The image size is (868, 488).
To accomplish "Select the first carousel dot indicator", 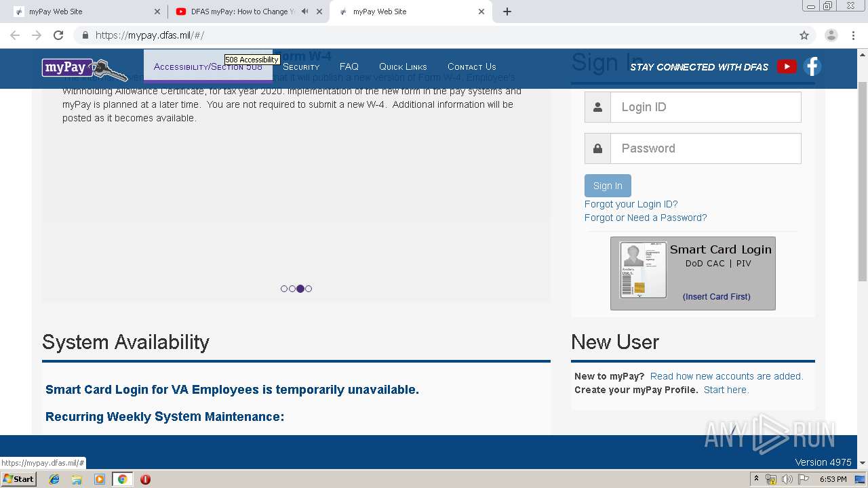I will click(284, 289).
